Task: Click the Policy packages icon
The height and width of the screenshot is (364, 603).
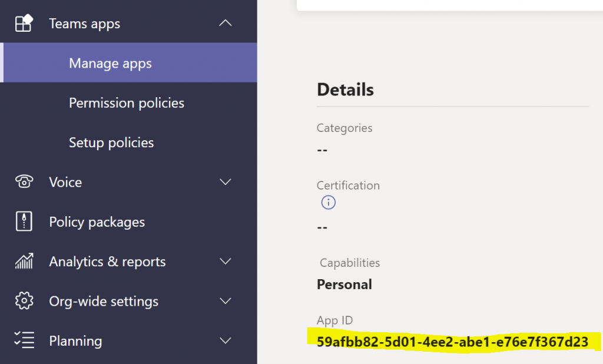Action: coord(24,222)
